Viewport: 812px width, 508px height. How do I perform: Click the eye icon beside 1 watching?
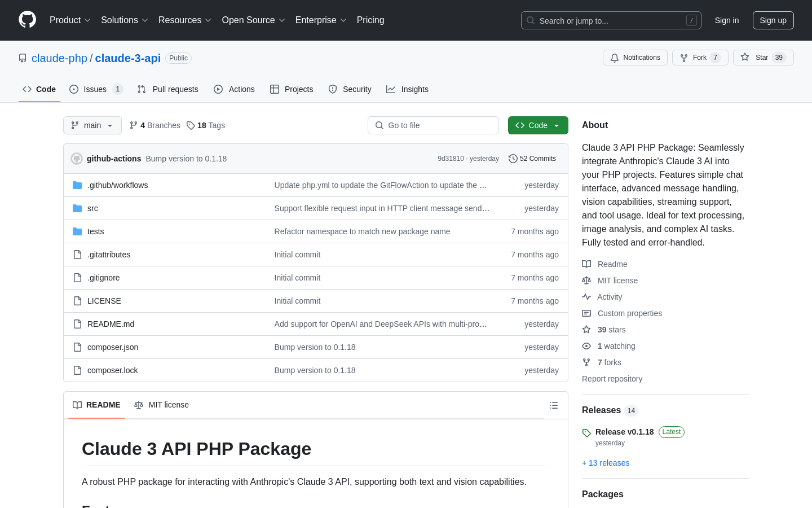586,346
